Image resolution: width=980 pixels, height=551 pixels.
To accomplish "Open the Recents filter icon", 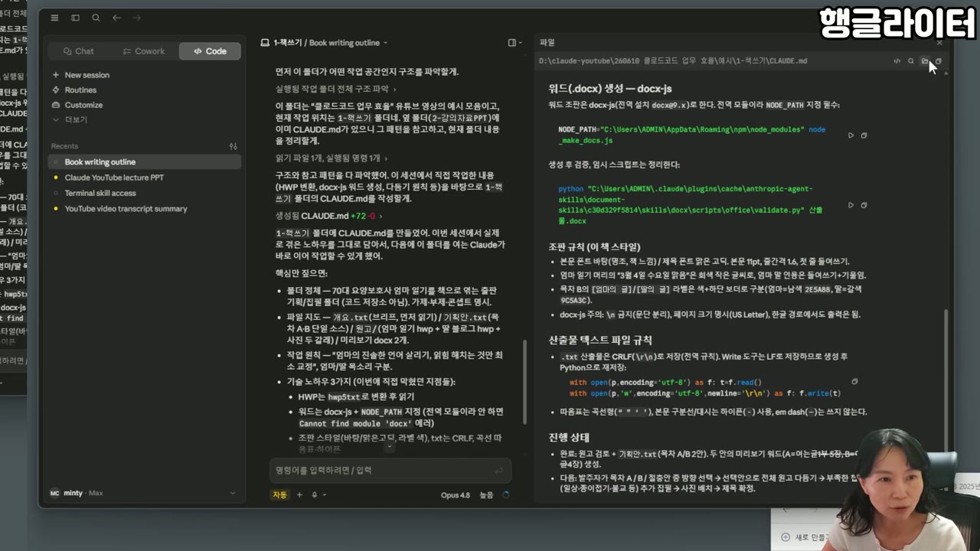I will (233, 146).
